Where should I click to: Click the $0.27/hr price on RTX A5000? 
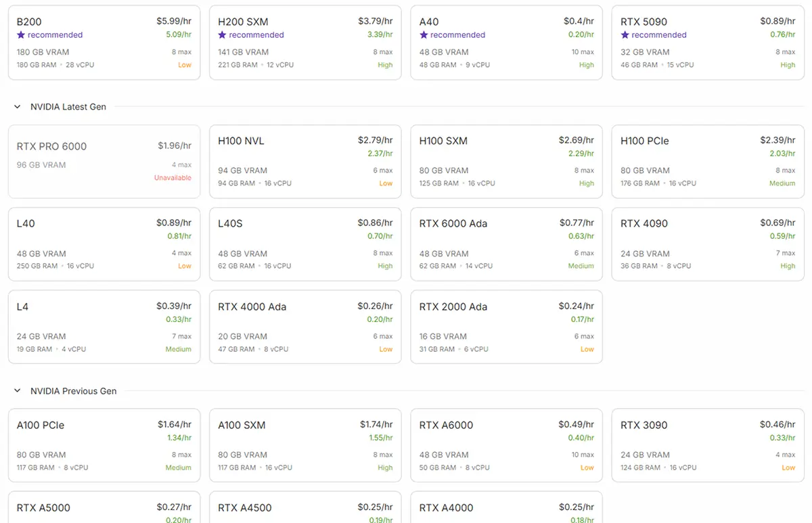coord(174,507)
